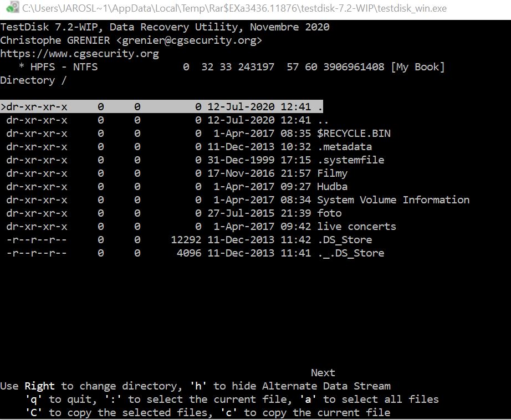Viewport: 511px width, 420px height.
Task: Click the 'Directory /' path header
Action: [33, 80]
